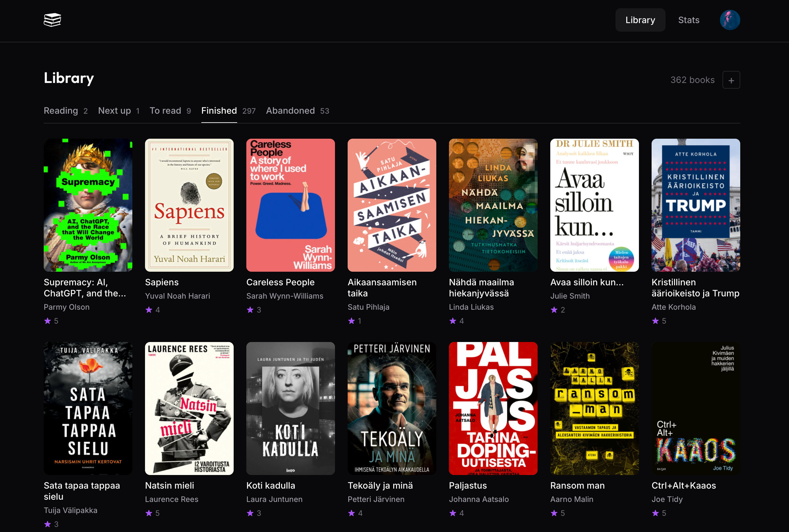789x532 pixels.
Task: Open the user profile avatar
Action: click(730, 20)
